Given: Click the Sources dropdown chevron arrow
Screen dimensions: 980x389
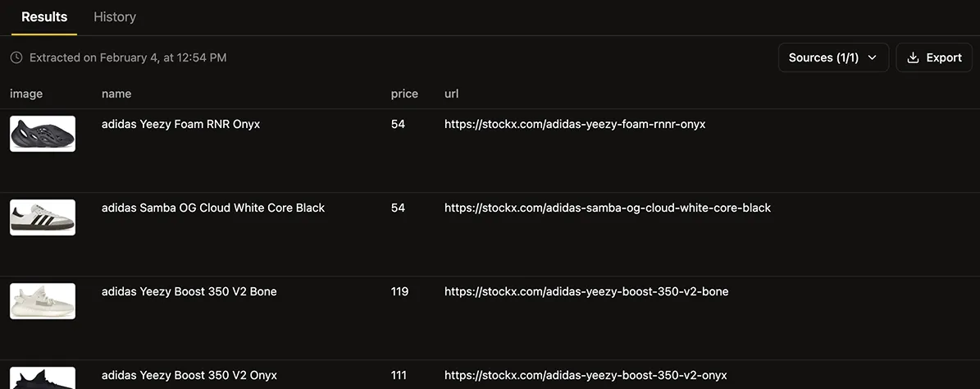Looking at the screenshot, I should [x=873, y=57].
